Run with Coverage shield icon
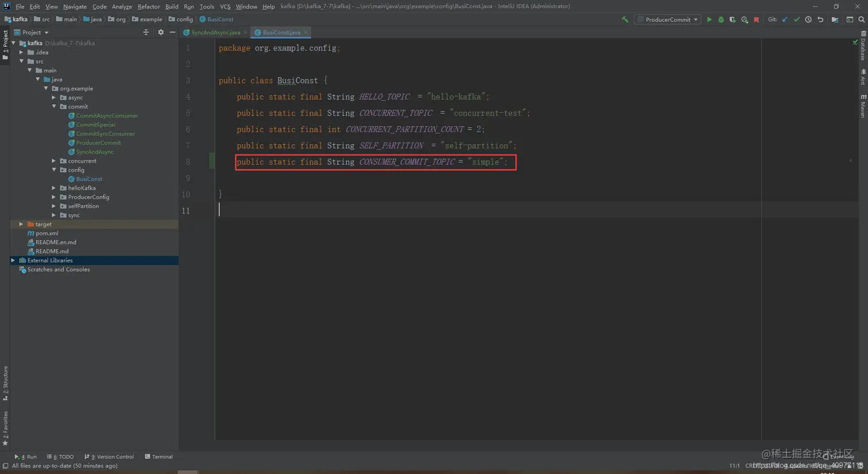Image resolution: width=868 pixels, height=474 pixels. point(733,20)
